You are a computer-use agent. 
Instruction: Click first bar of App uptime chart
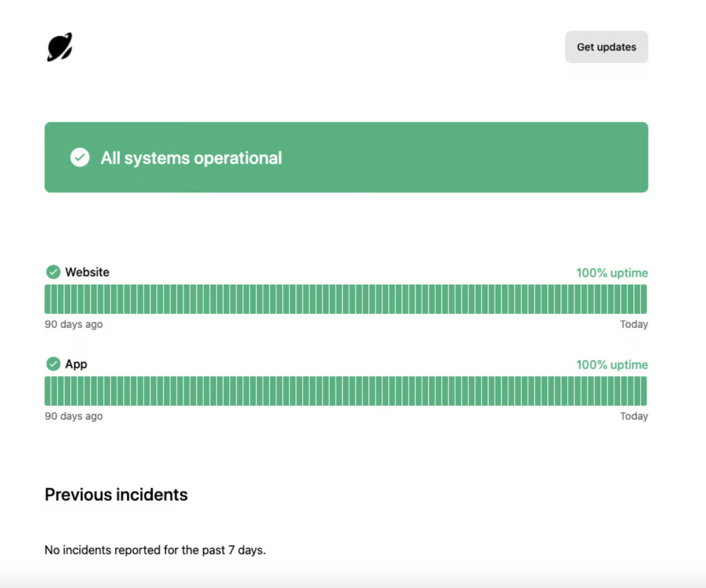point(48,391)
